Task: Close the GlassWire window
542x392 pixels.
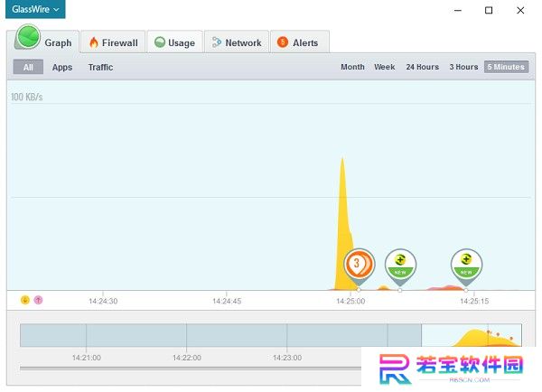Action: 520,10
